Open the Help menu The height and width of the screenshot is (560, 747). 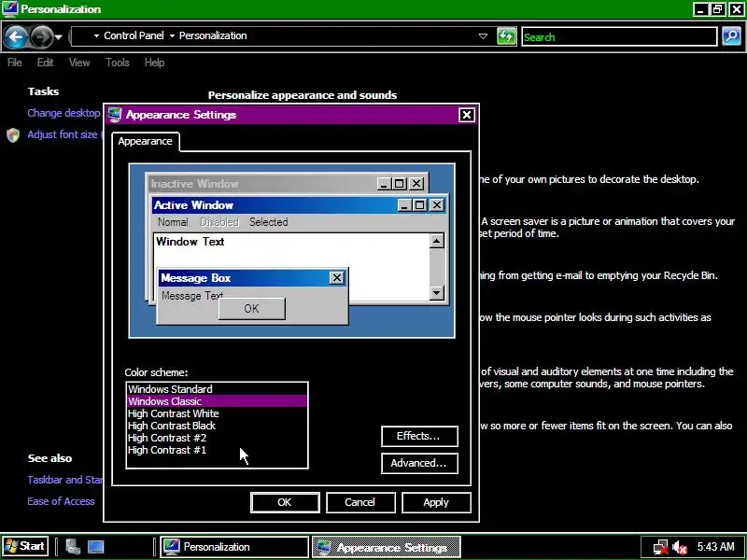pos(154,63)
